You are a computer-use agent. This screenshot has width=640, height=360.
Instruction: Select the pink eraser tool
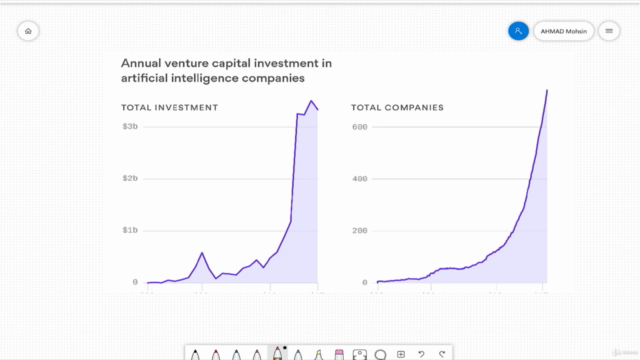coord(339,354)
